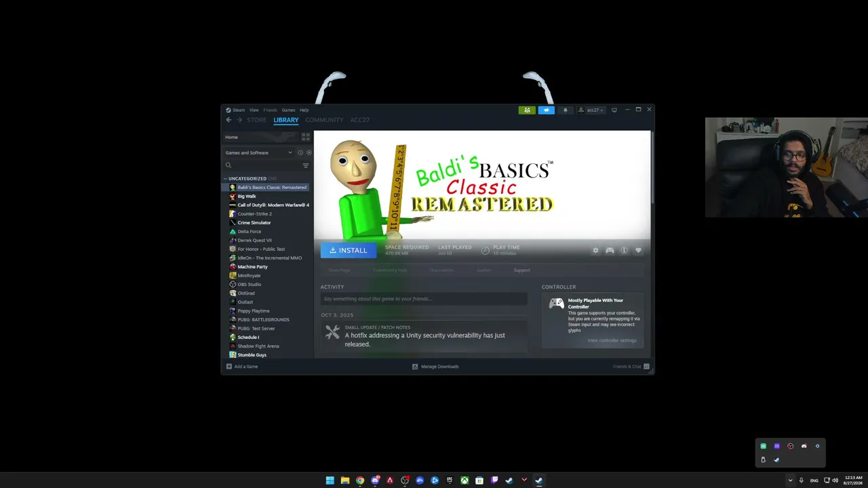The height and width of the screenshot is (488, 868).
Task: Open the green friends activity button
Action: coord(527,110)
